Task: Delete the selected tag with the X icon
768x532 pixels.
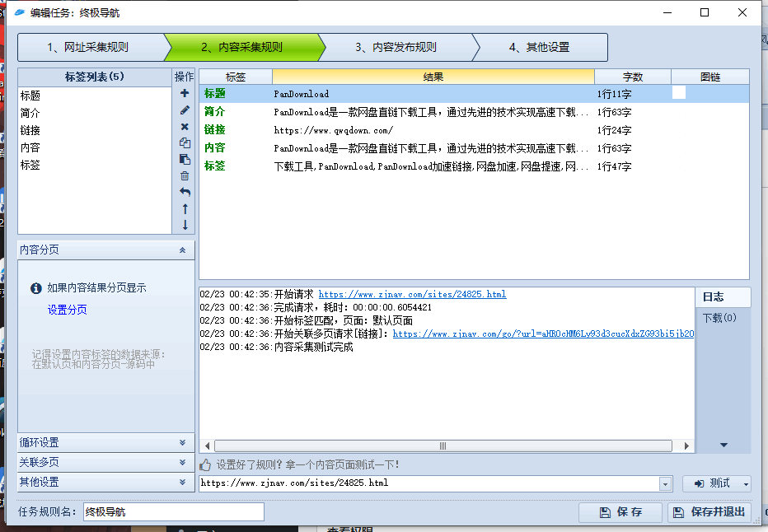Action: [185, 126]
